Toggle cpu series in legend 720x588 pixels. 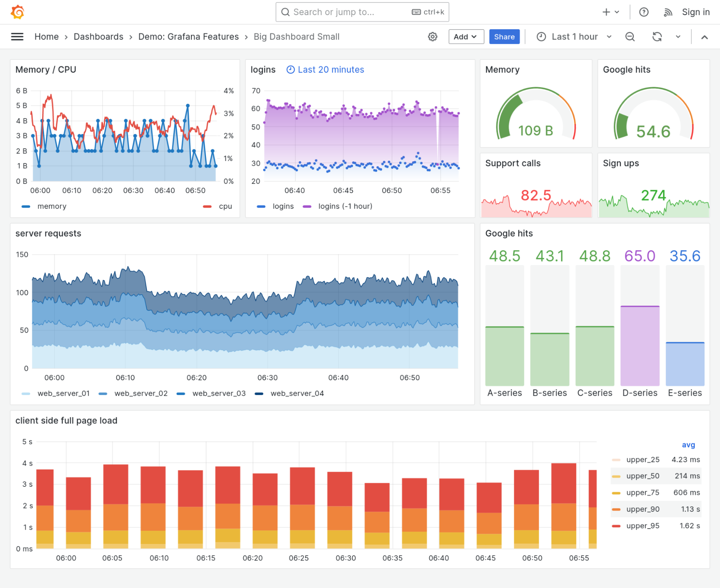(x=225, y=206)
